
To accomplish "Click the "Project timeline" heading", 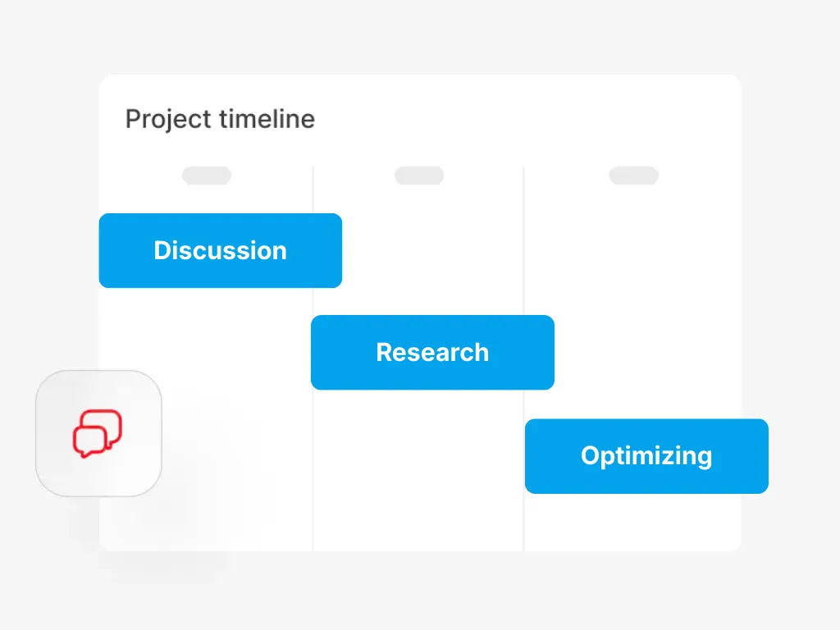I will coord(220,119).
